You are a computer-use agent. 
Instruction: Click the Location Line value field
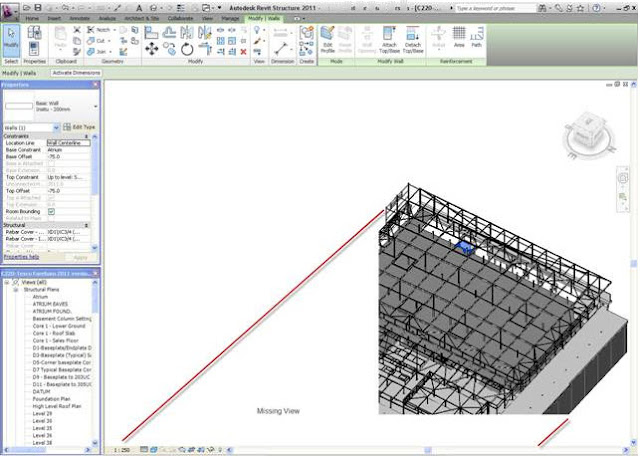tap(69, 143)
